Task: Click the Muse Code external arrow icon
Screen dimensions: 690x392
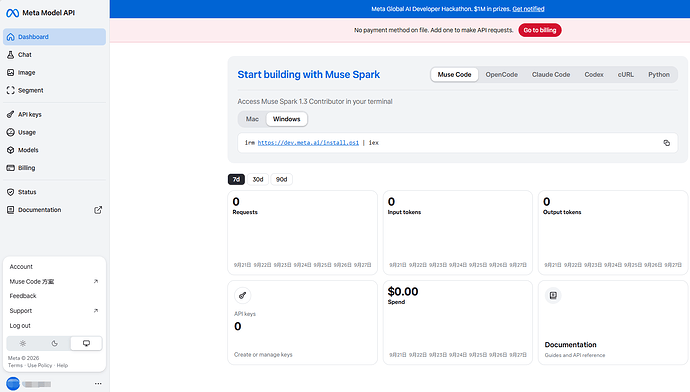Action: coord(95,281)
